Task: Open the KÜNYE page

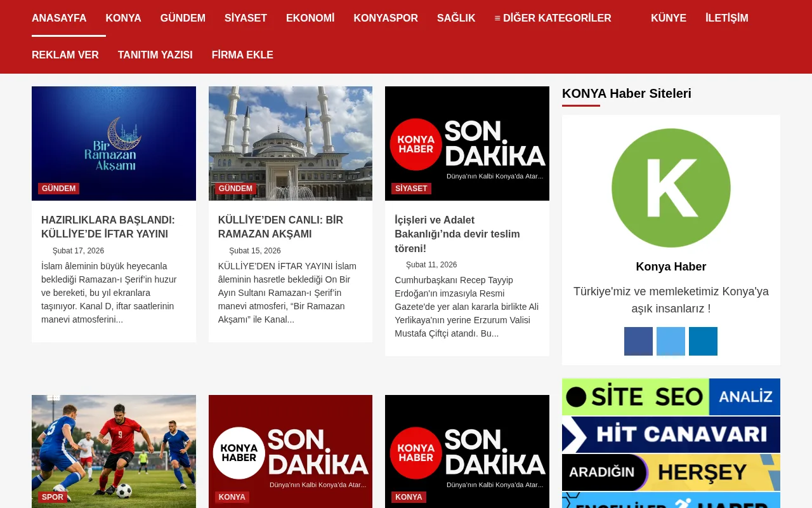Action: [x=668, y=18]
